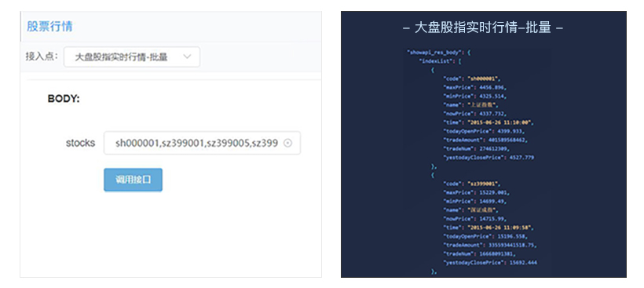Screen dimensions: 644x288
Task: Click the tradeNum 274612309 line
Action: pos(477,148)
